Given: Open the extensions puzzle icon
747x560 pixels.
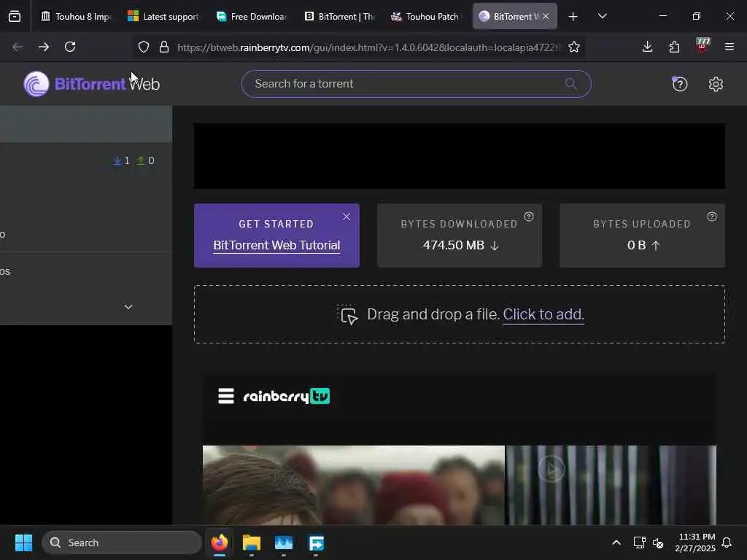Looking at the screenshot, I should [x=674, y=47].
